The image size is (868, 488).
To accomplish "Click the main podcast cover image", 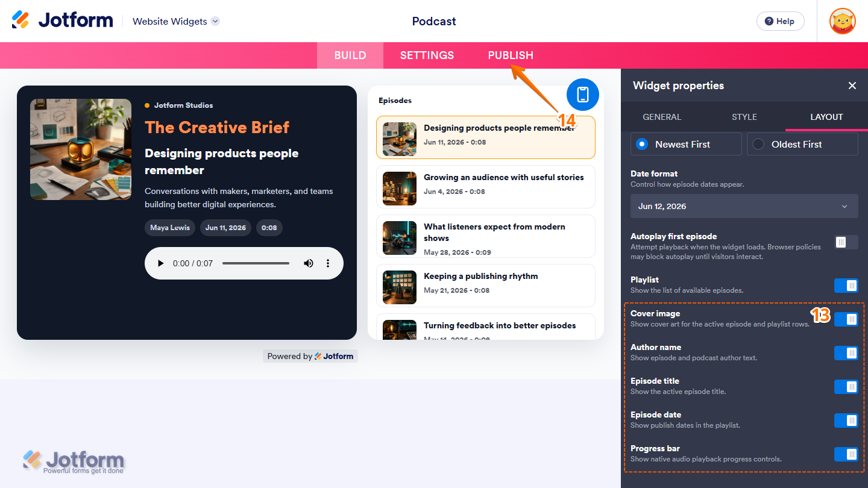I will coord(81,149).
